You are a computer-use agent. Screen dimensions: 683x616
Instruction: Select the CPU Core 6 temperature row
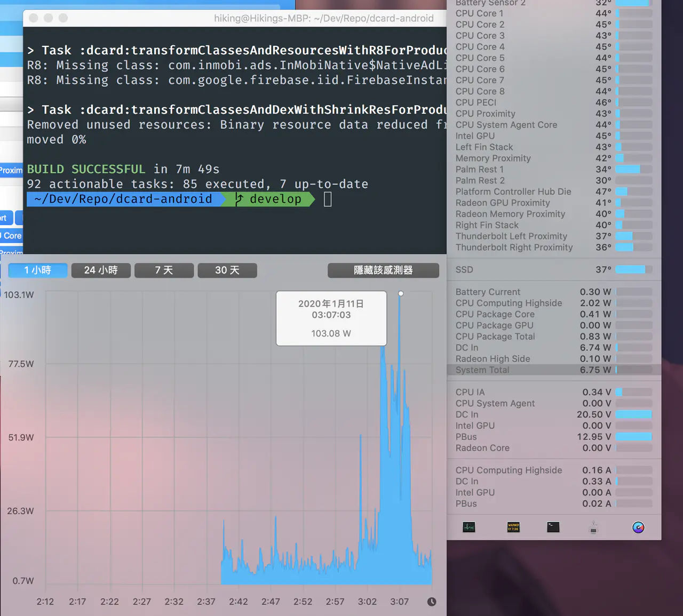pyautogui.click(x=554, y=69)
